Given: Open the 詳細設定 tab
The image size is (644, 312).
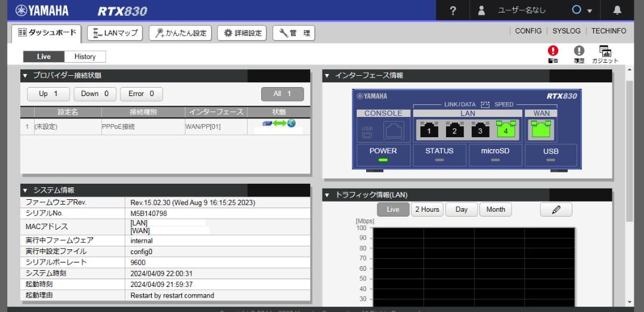Looking at the screenshot, I should tap(242, 33).
